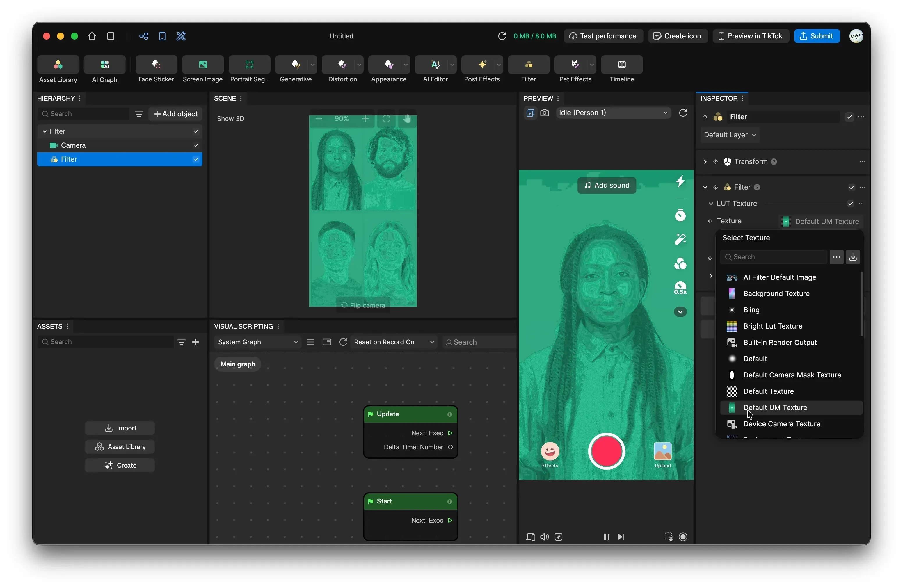Open the Default Layer dropdown
The image size is (903, 588).
tap(730, 135)
